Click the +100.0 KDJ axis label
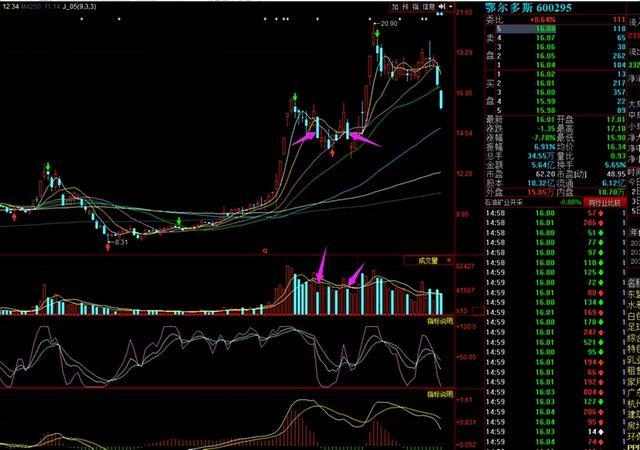 [466, 327]
